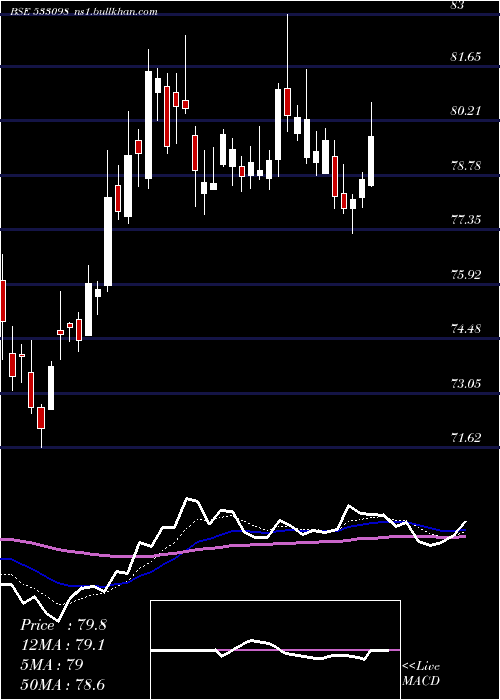This screenshot has width=500, height=700.
Task: Click the tall candle with wick reaching 83
Action: [288, 73]
